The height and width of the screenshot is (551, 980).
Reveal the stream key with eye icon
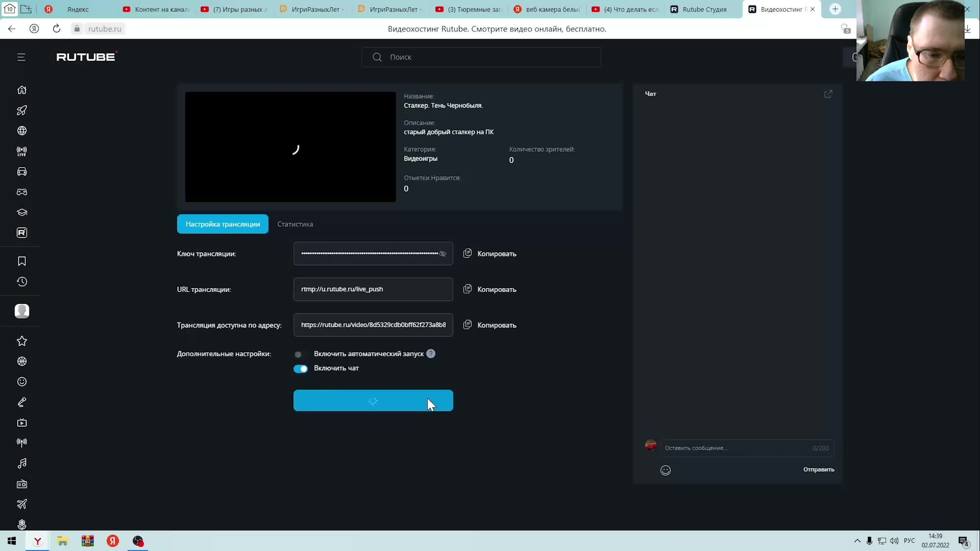[x=443, y=254]
